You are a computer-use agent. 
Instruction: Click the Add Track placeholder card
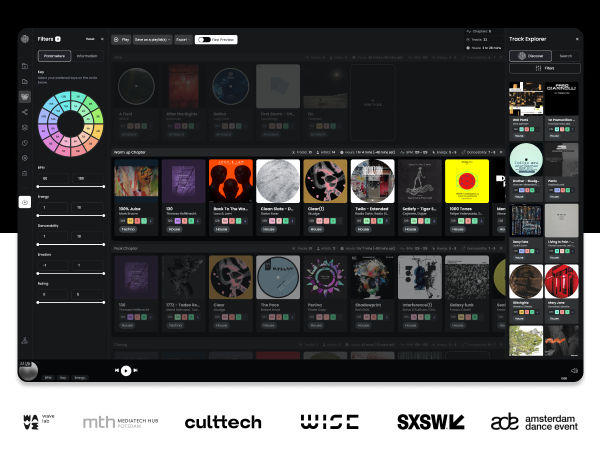[x=373, y=103]
